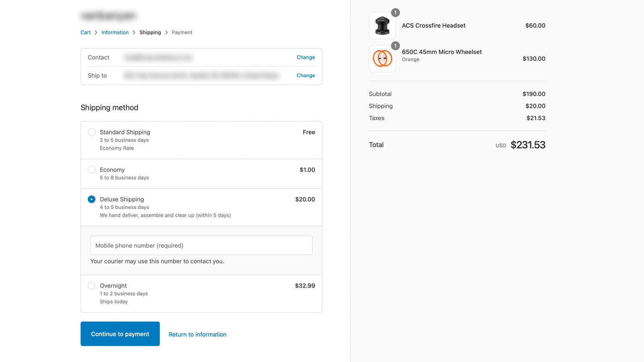The width and height of the screenshot is (644, 362).
Task: Change the contact email
Action: click(305, 57)
